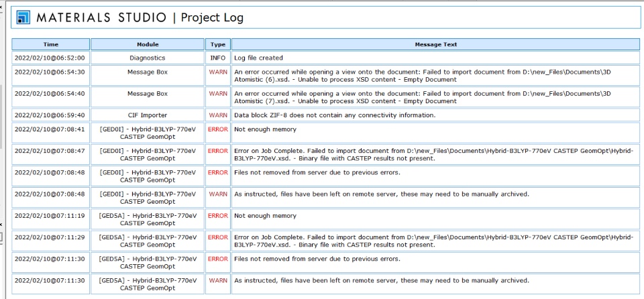Click the Type column header
The image size is (644, 299).
pos(217,44)
